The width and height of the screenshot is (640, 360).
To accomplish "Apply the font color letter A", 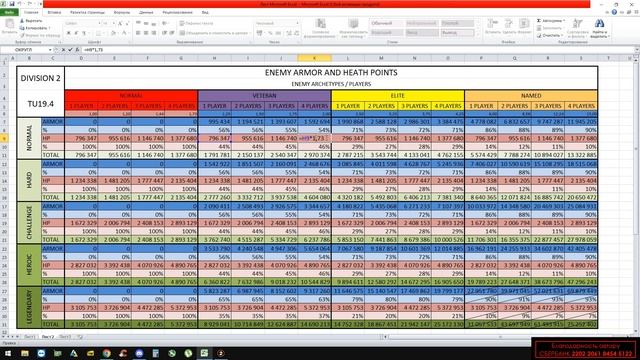I will click(124, 33).
